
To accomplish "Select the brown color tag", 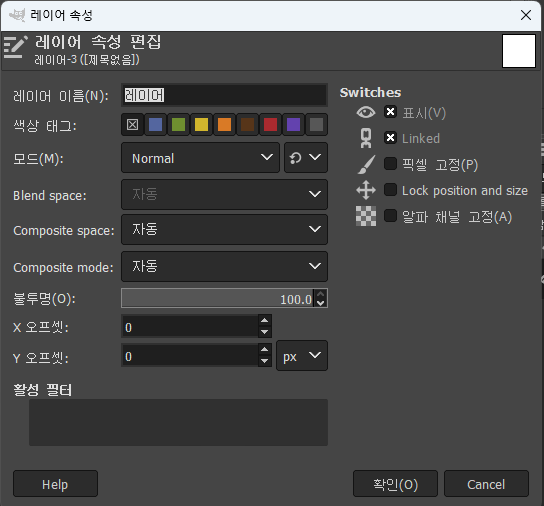I will coord(247,124).
